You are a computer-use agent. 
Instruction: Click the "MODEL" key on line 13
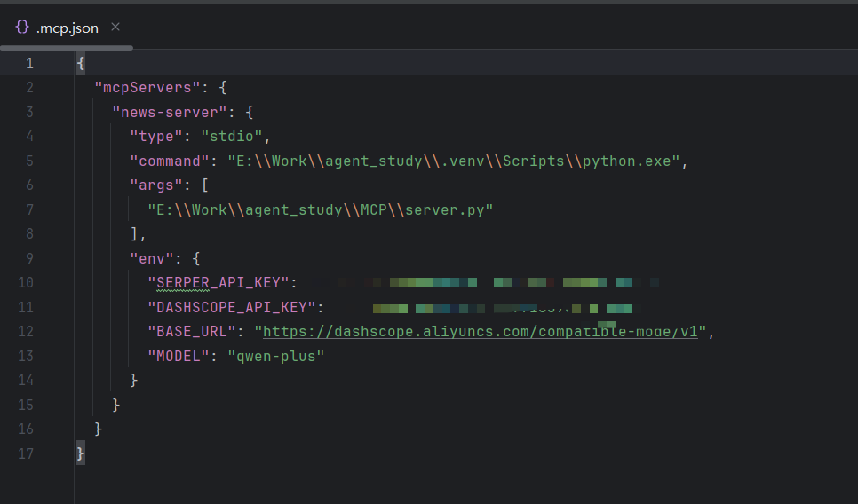tap(179, 356)
